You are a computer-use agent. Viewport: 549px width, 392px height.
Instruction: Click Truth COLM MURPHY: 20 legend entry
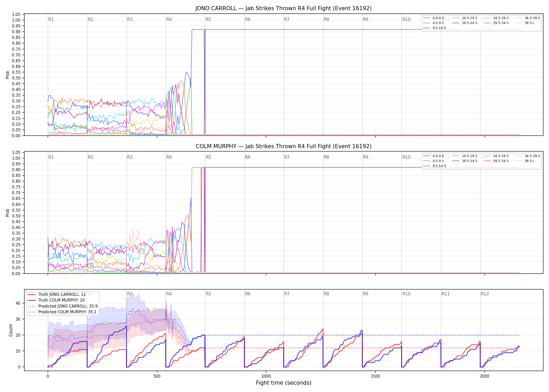click(x=56, y=300)
